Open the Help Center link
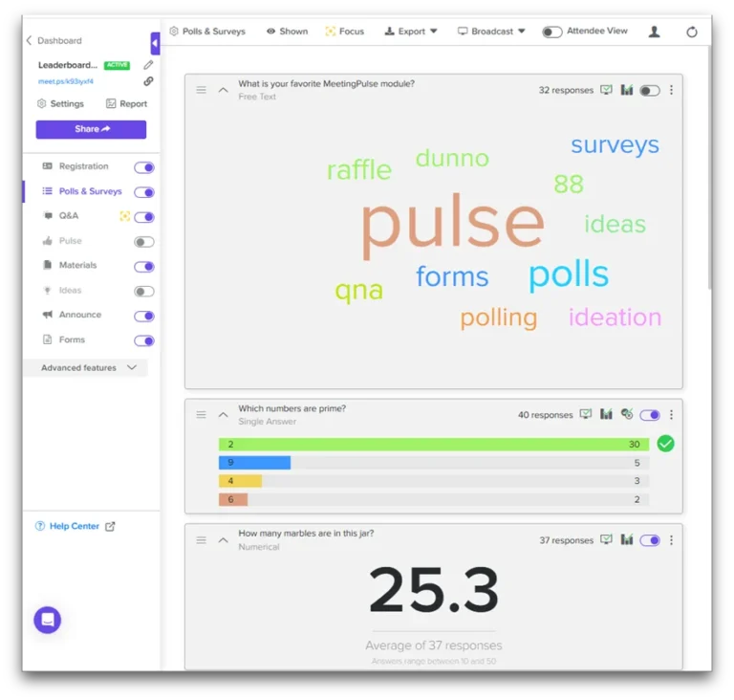The height and width of the screenshot is (700, 734). click(74, 526)
